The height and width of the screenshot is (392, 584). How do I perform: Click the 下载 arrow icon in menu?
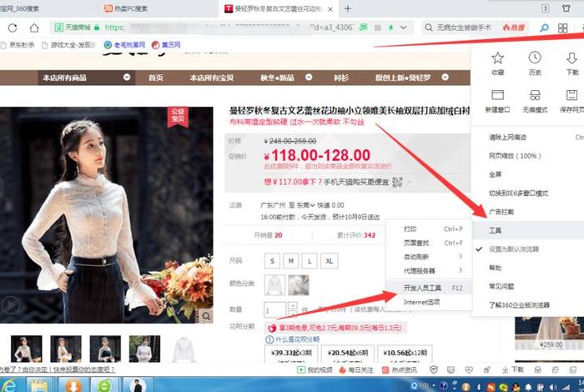coord(571,58)
